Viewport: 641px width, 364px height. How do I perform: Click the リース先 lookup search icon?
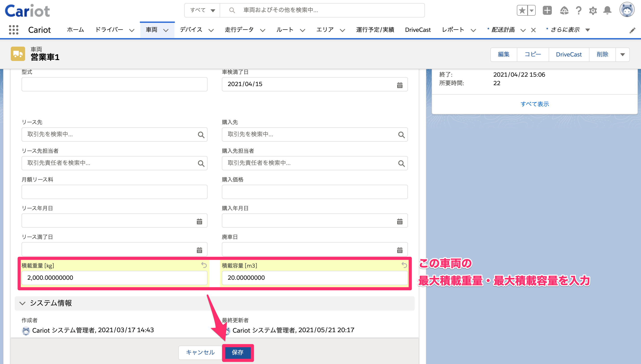[x=201, y=135]
